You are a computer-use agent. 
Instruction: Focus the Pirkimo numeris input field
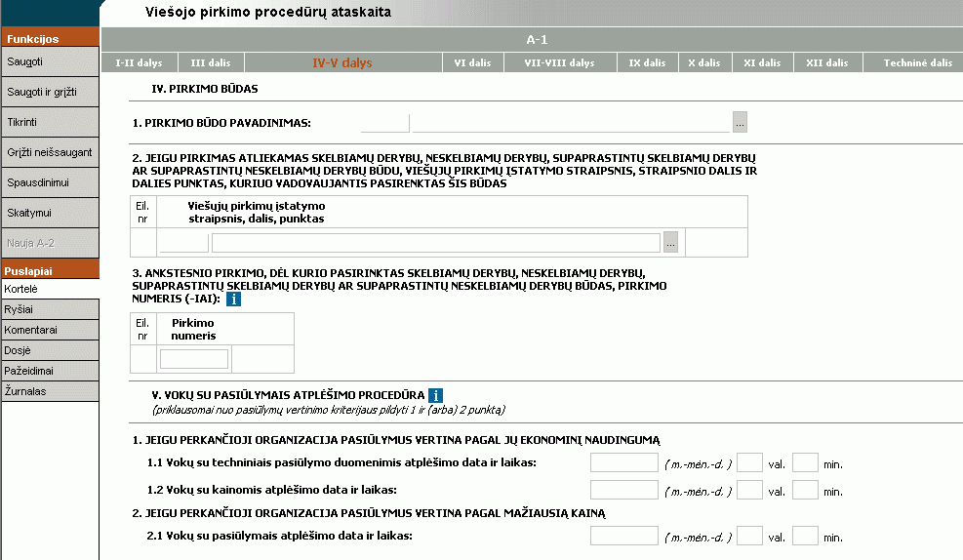[194, 359]
